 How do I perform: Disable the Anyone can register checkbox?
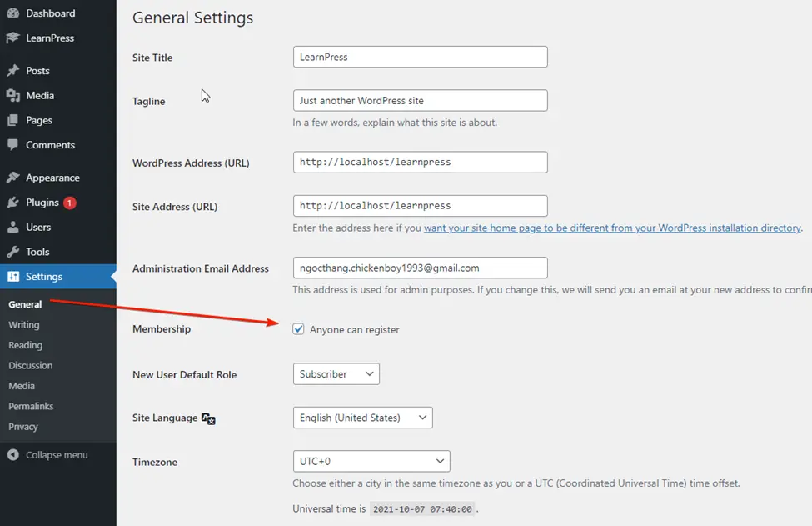[298, 329]
